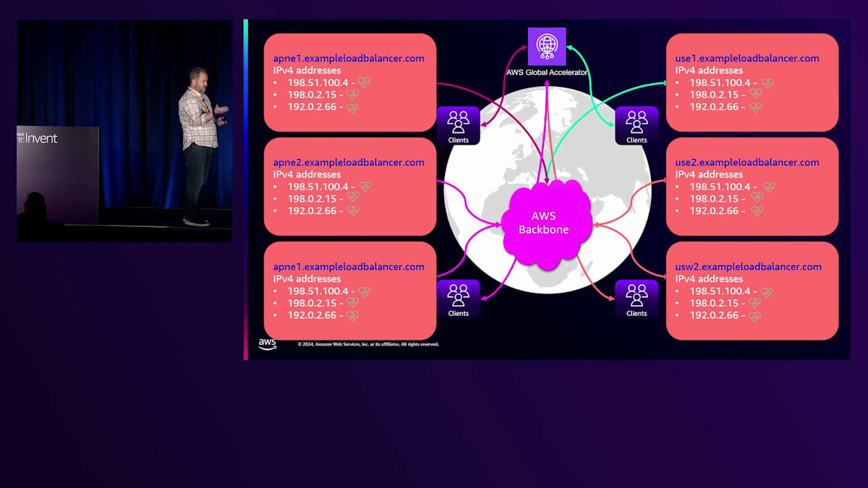This screenshot has height=488, width=868.
Task: Click the heart icon after 198.0.2.15 in apne2 card
Action: pyautogui.click(x=352, y=198)
